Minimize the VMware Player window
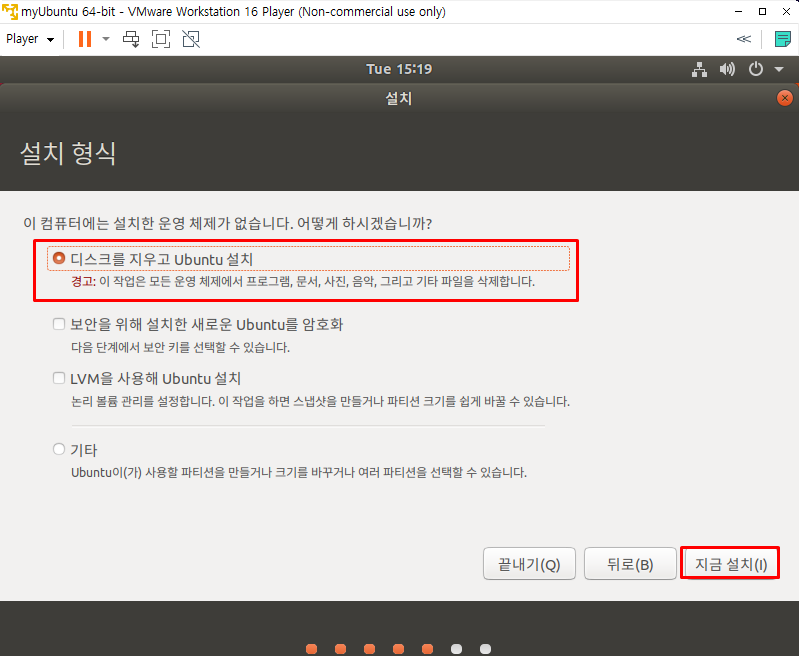Screen dimensions: 799x656 (738, 11)
